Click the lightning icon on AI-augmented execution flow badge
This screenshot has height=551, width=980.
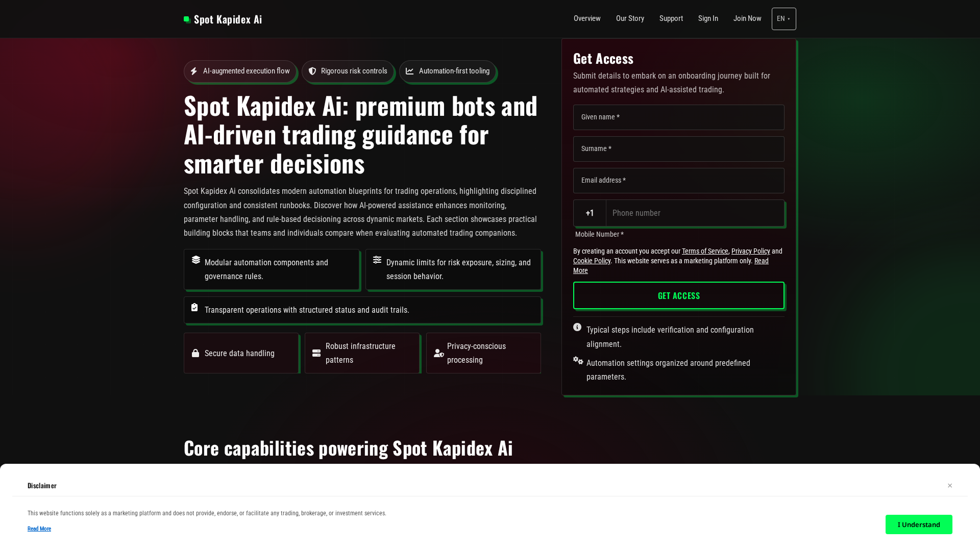(x=194, y=71)
